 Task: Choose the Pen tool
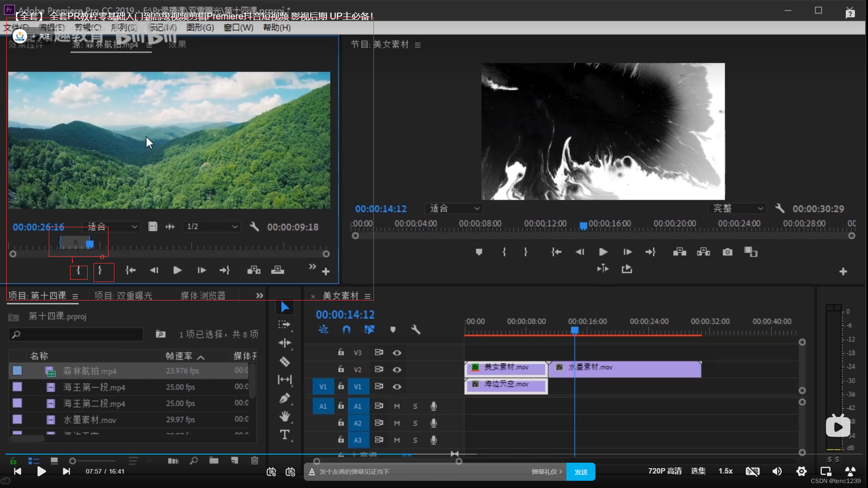coord(284,398)
